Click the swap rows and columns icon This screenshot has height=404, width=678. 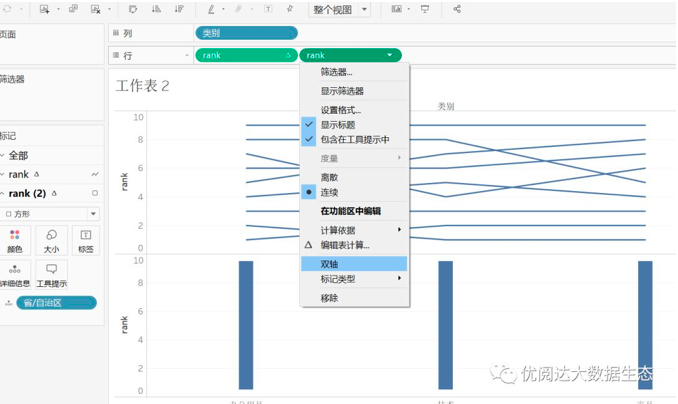132,9
